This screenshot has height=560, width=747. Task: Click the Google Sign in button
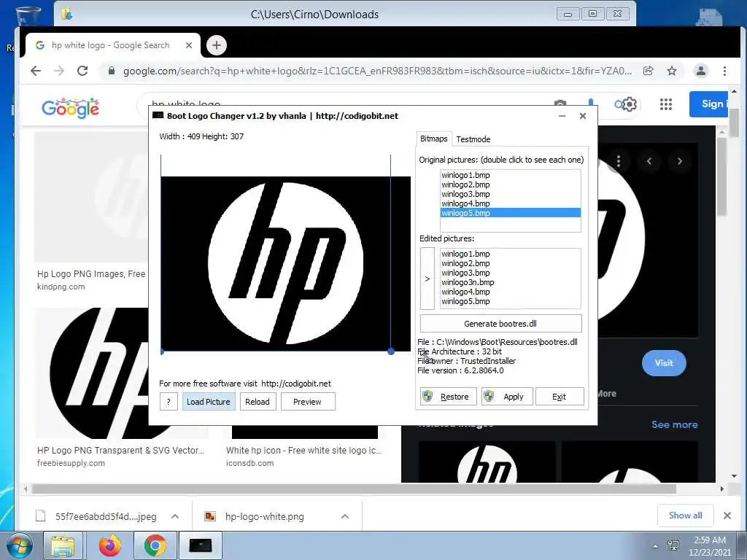tap(708, 104)
